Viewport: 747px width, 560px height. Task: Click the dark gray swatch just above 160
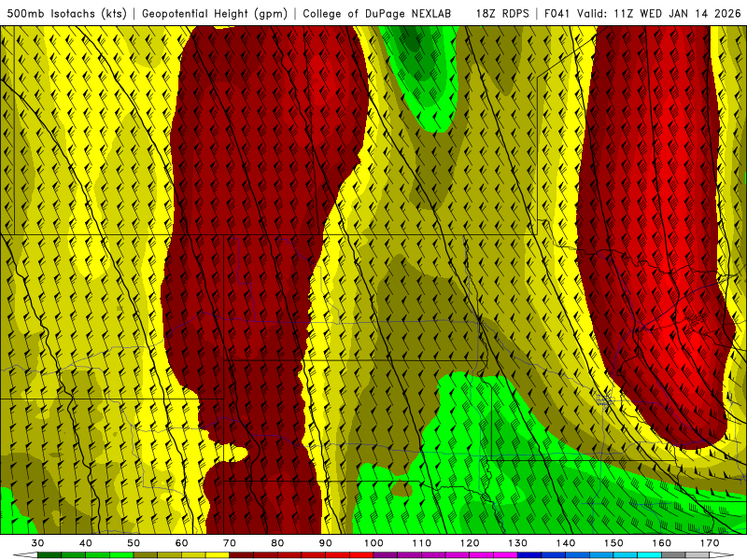[673, 555]
